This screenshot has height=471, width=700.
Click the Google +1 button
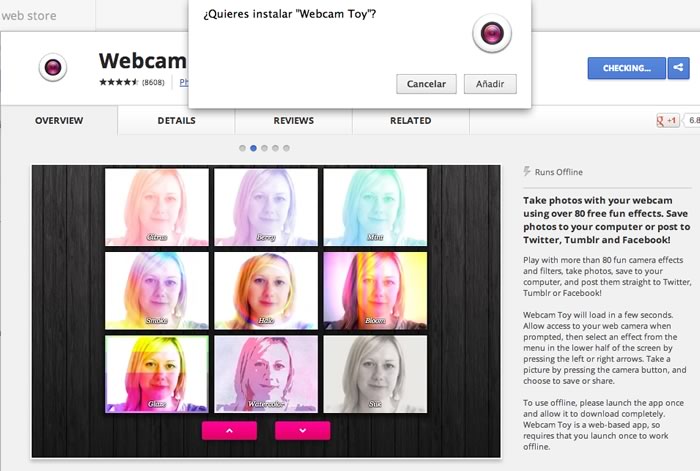(667, 120)
